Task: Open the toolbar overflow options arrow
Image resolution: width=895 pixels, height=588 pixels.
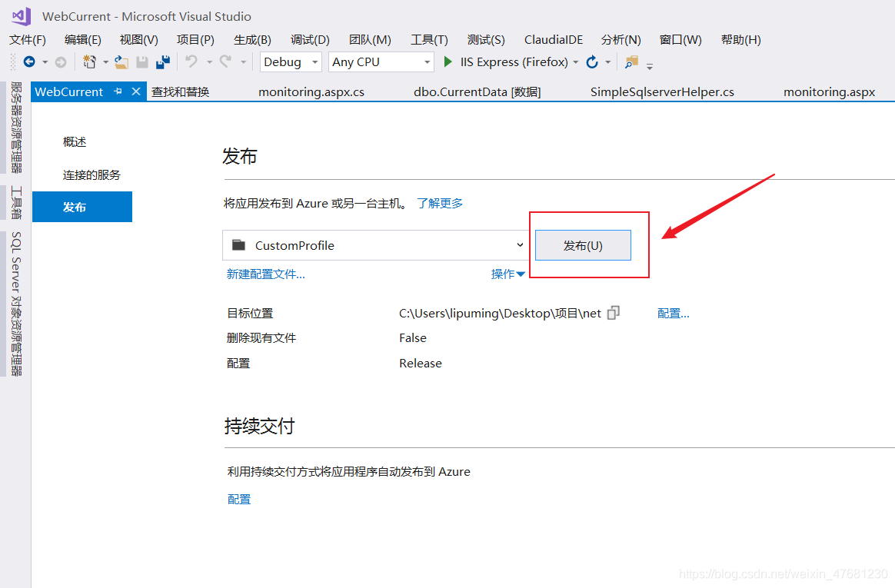Action: tap(650, 66)
